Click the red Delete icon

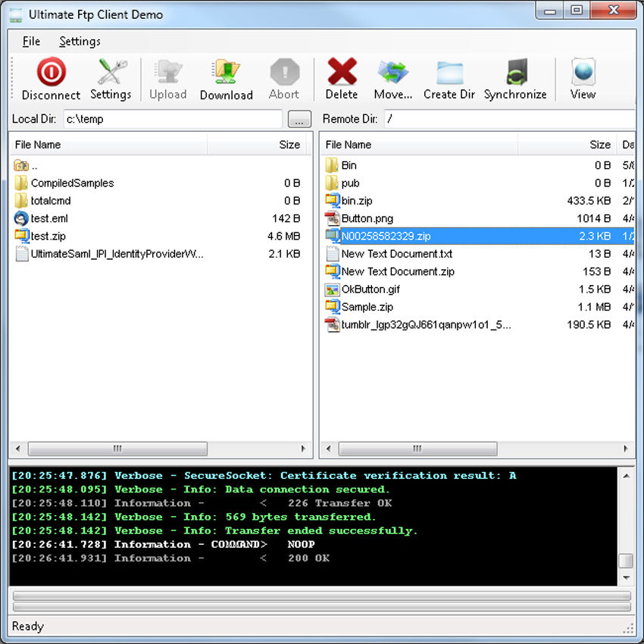(x=342, y=72)
